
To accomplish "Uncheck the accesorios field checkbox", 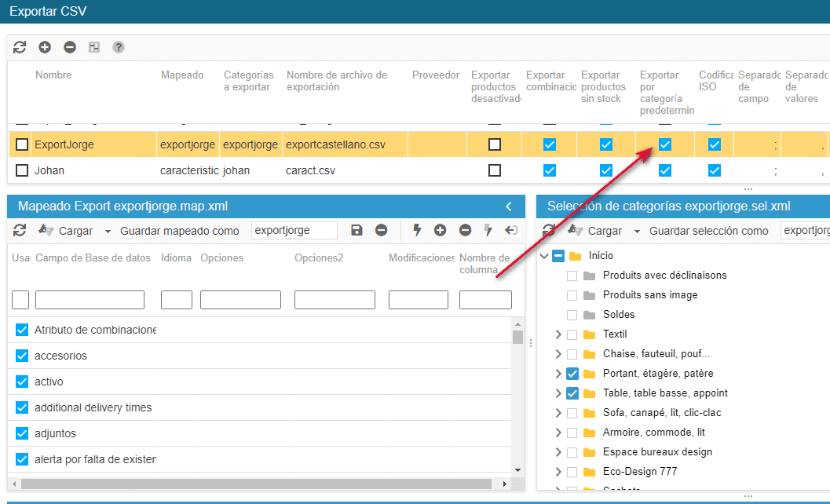I will pyautogui.click(x=22, y=356).
